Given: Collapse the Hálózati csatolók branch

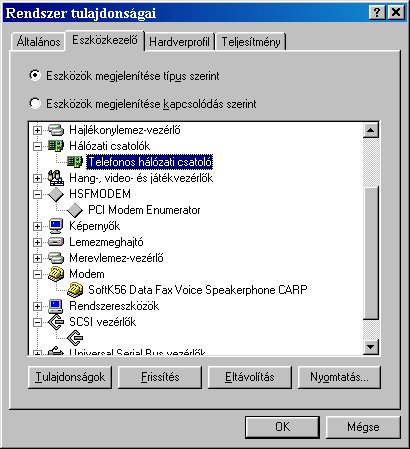Looking at the screenshot, I should (x=37, y=146).
